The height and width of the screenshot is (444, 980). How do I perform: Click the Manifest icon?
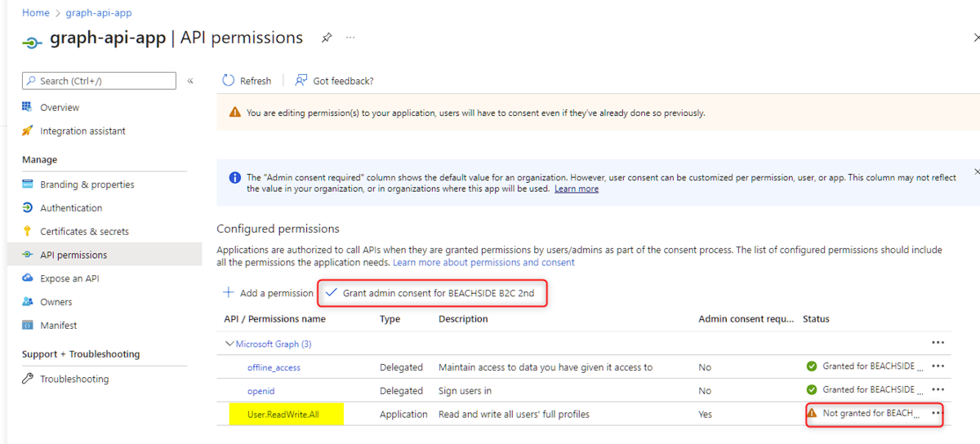tap(27, 325)
